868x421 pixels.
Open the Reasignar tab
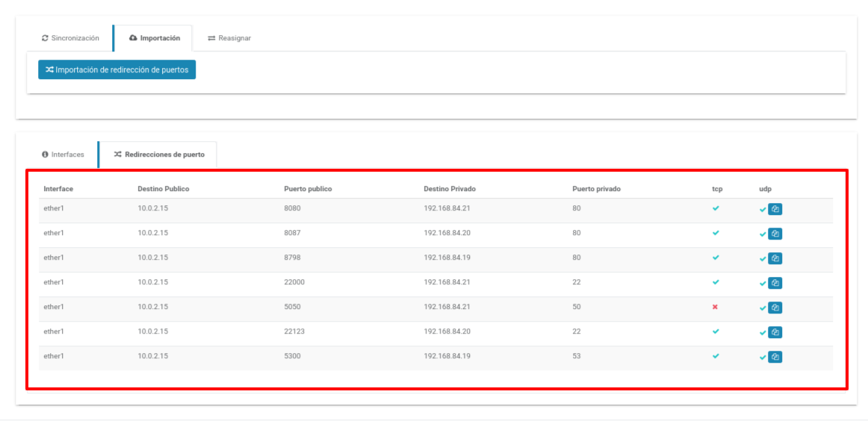coord(229,38)
